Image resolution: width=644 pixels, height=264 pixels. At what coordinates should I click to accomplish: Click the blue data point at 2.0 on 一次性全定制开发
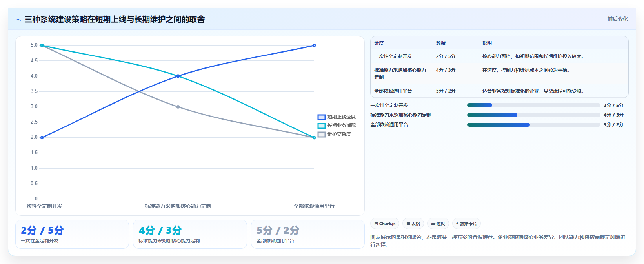[x=42, y=138]
